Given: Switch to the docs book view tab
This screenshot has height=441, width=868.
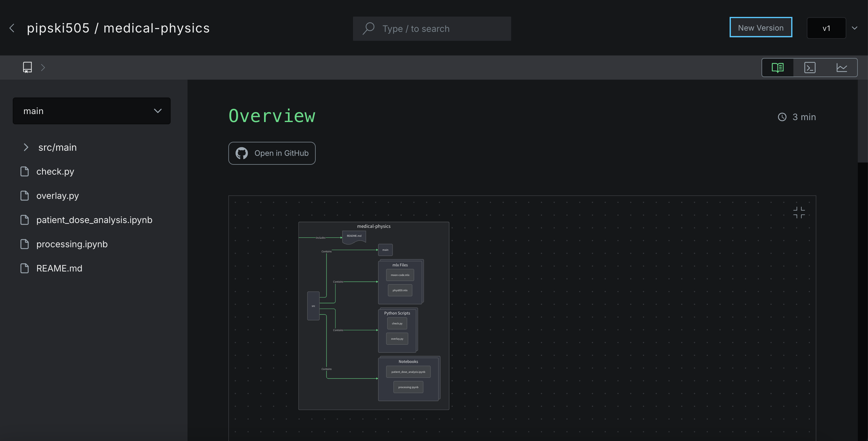Looking at the screenshot, I should 778,68.
